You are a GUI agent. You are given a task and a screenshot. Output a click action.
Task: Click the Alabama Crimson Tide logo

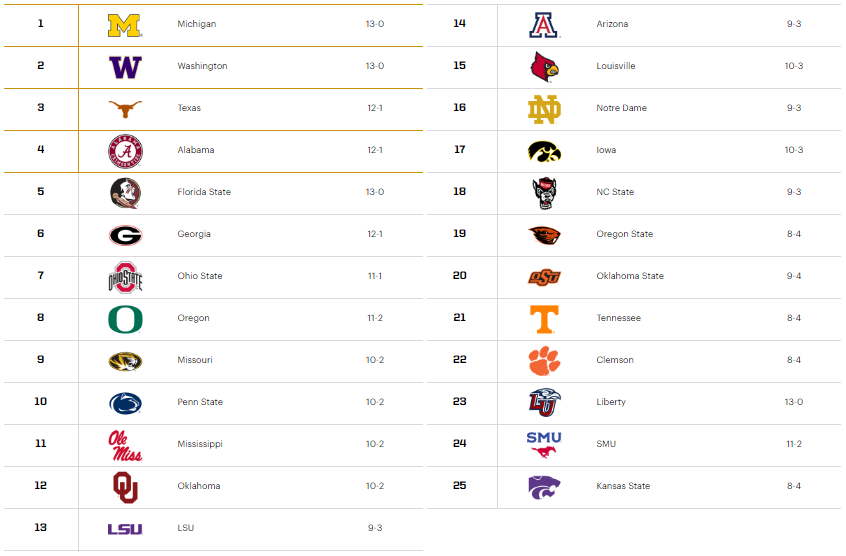125,150
